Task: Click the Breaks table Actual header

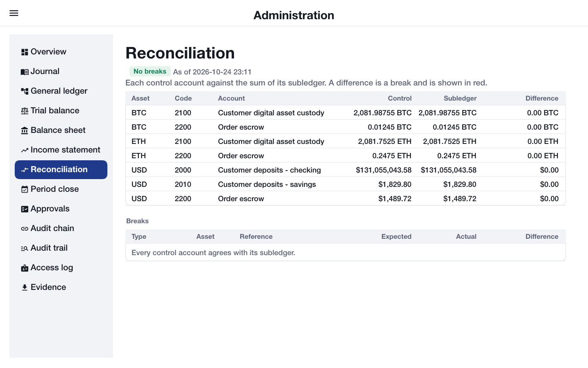Action: point(466,236)
